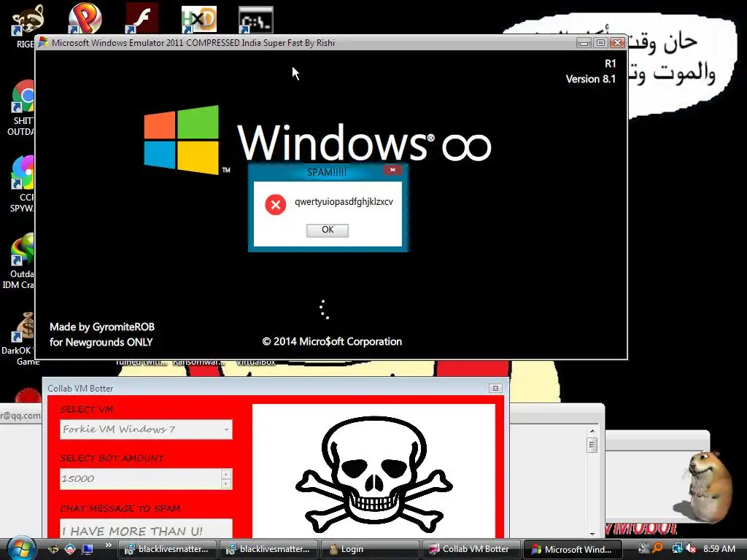Screen dimensions: 747x560
Task: Switch to first blacklivesmatter taskbar button
Action: [x=167, y=549]
